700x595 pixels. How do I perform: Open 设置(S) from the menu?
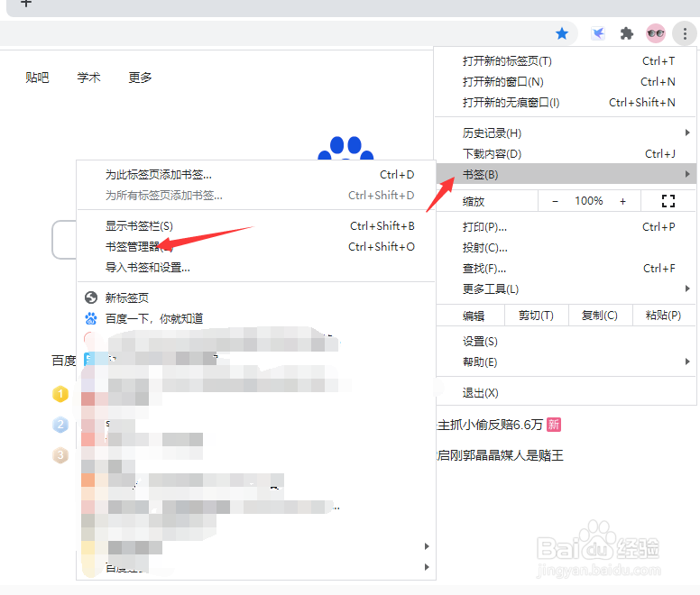[x=566, y=342]
